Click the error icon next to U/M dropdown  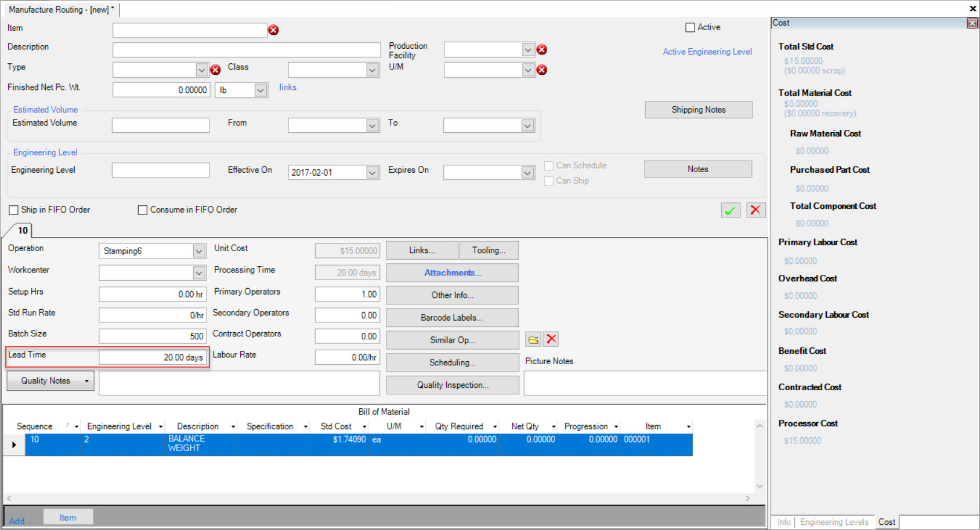pos(542,70)
